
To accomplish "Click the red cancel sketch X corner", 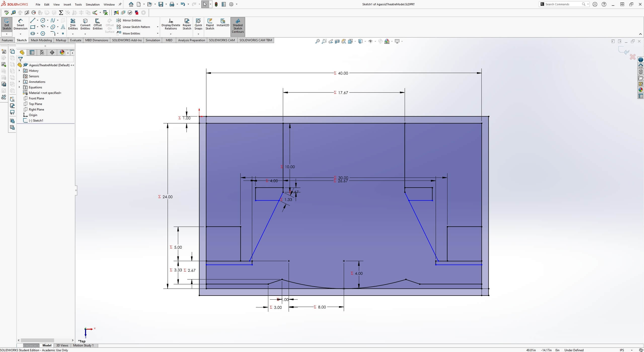I will click(632, 57).
